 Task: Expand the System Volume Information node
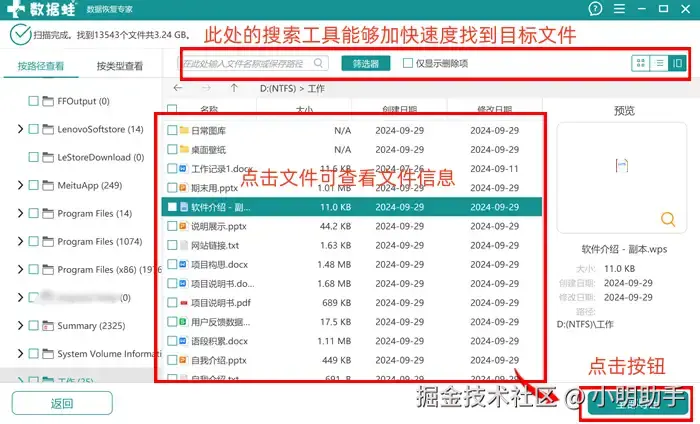click(20, 354)
